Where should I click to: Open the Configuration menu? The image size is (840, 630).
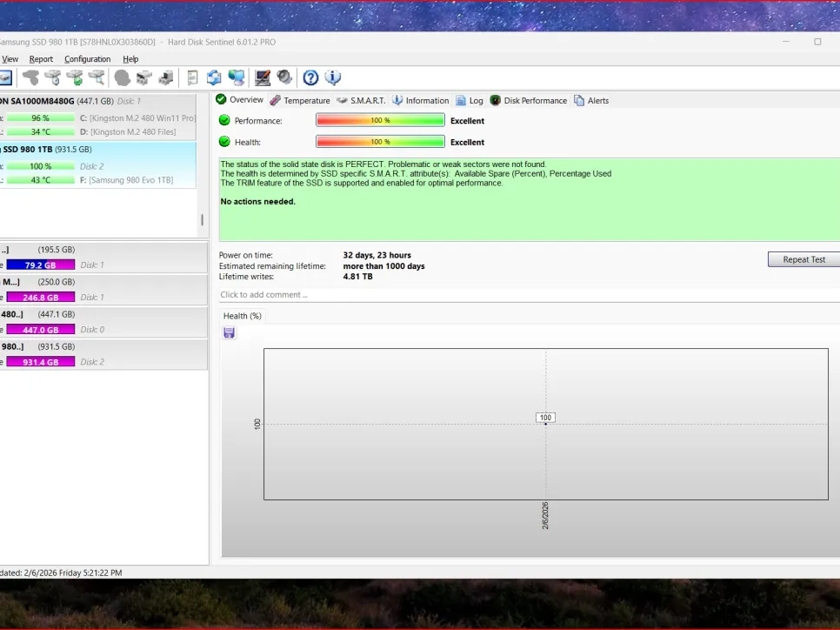(x=87, y=59)
